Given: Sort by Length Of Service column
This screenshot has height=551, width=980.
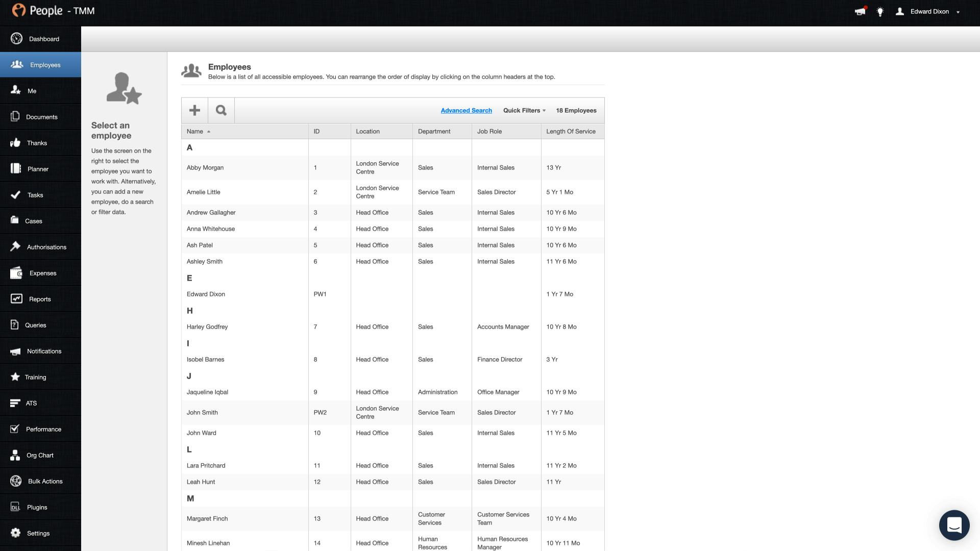Looking at the screenshot, I should (571, 131).
